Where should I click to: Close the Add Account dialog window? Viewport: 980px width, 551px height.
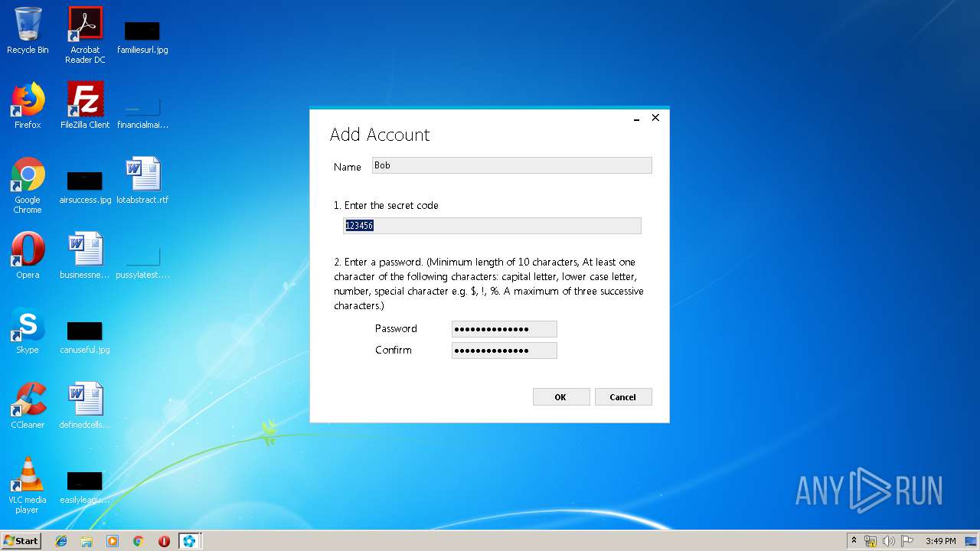pyautogui.click(x=655, y=118)
